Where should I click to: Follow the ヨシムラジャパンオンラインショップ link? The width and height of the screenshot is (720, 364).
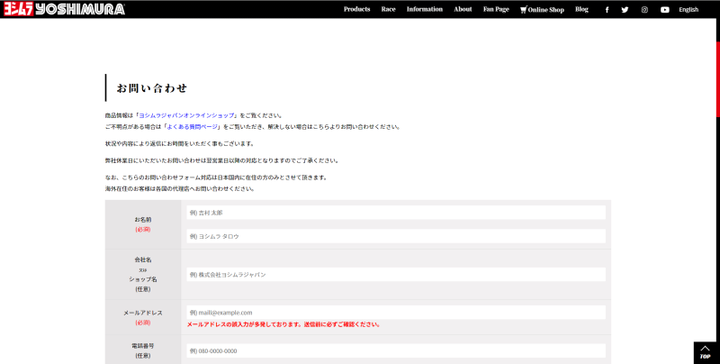pos(186,116)
